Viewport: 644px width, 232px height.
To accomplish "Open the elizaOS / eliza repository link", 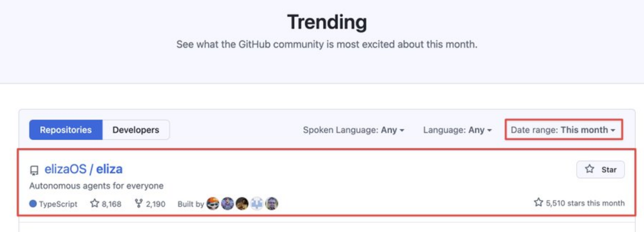I will coord(84,168).
